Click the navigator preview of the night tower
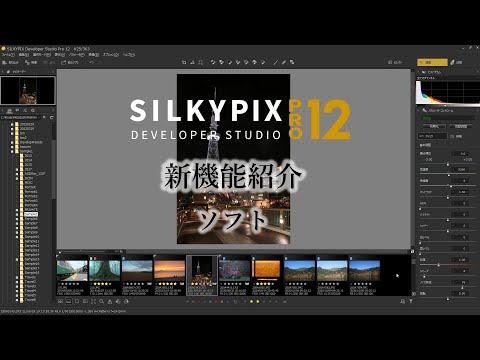The image size is (480, 360). 28,90
